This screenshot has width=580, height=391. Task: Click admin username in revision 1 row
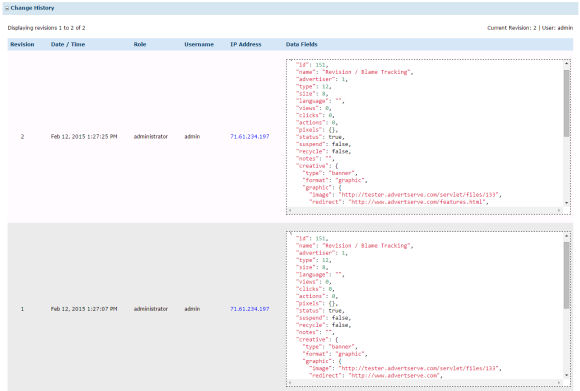tap(192, 309)
